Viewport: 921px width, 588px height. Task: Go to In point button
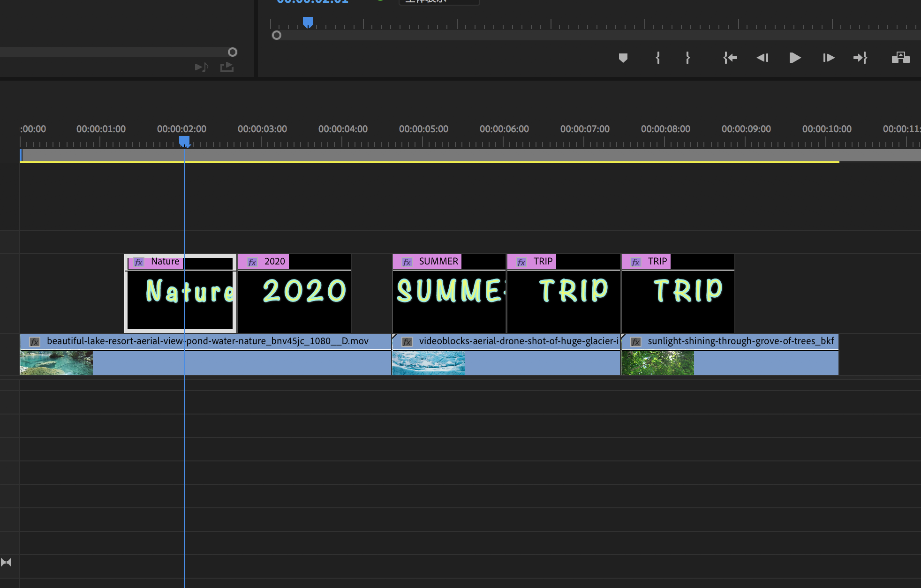coord(730,58)
